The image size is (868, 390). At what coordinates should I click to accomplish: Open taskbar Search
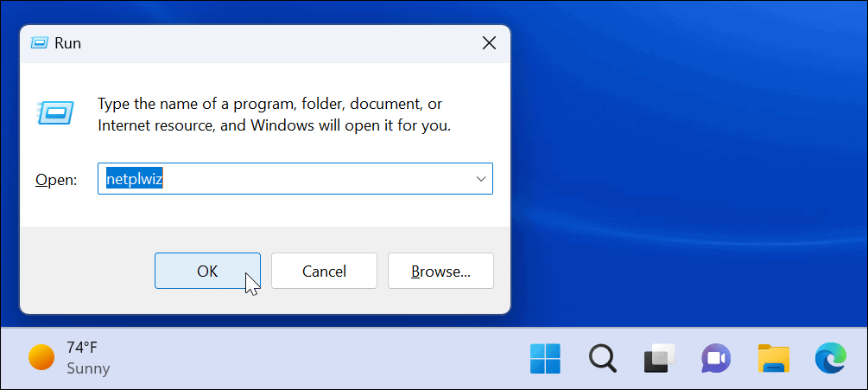coord(602,357)
